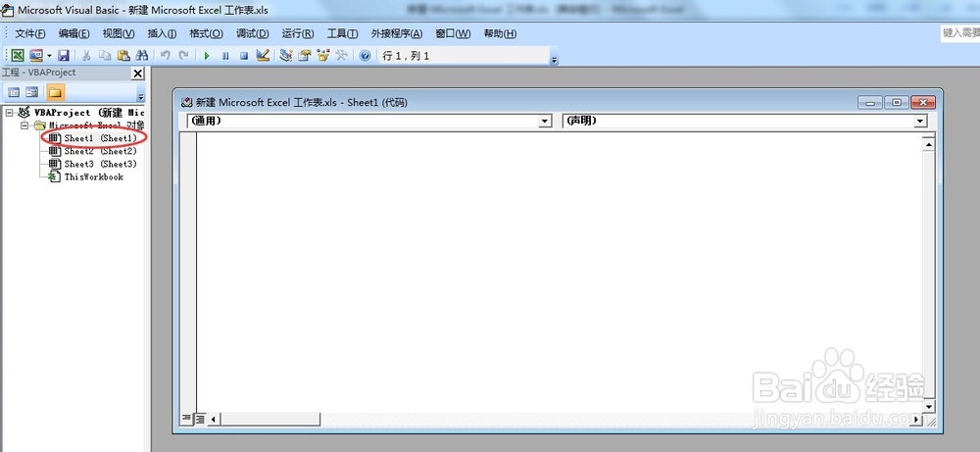Screen dimensions: 980x452
Task: Click View Object icon in project panel
Action: pos(32,92)
